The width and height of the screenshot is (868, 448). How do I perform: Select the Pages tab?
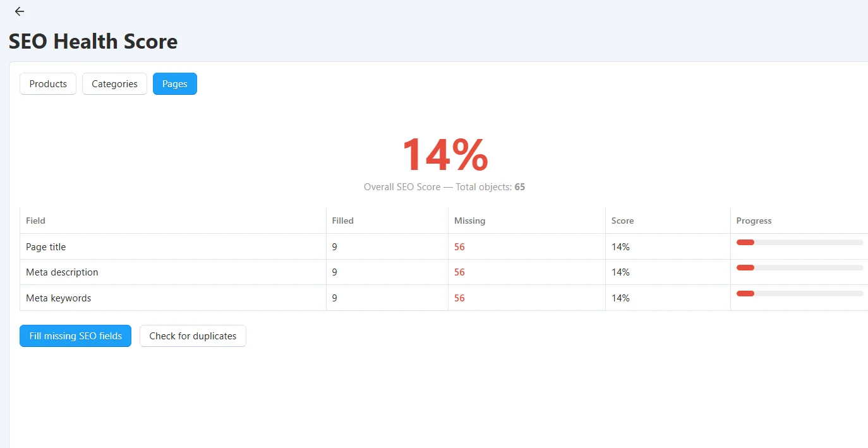click(x=175, y=84)
